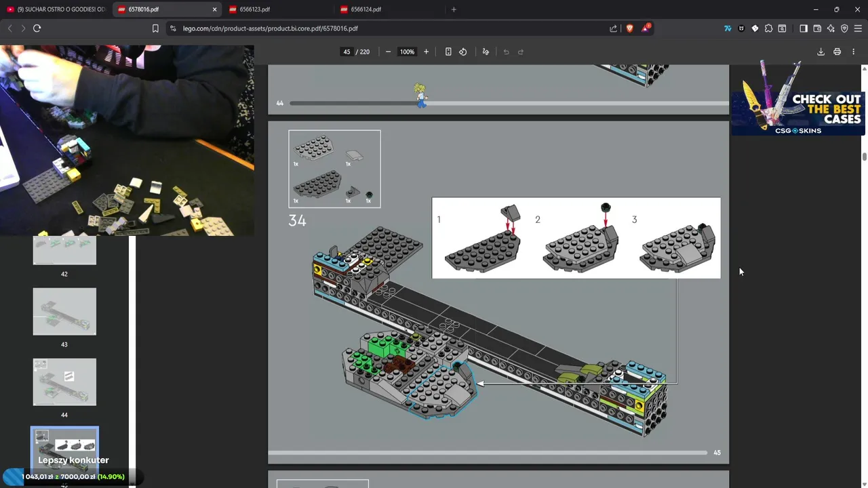Open the Leo AI sparkle icon
Screen dimensions: 868x488
[831, 28]
